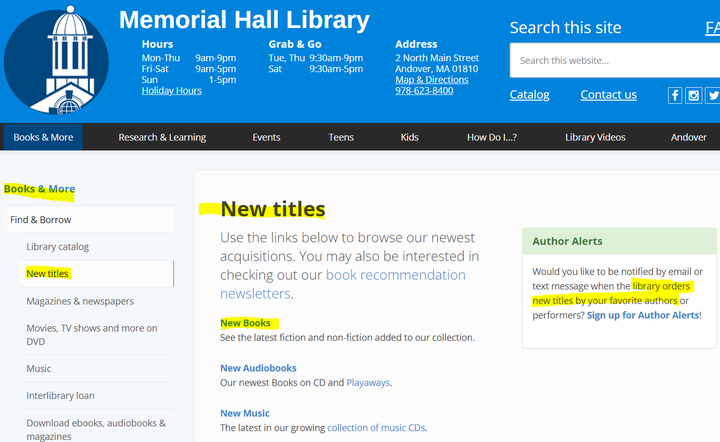This screenshot has width=720, height=442.
Task: Click the 'Mon-Thu' hours row label
Action: coord(161,58)
